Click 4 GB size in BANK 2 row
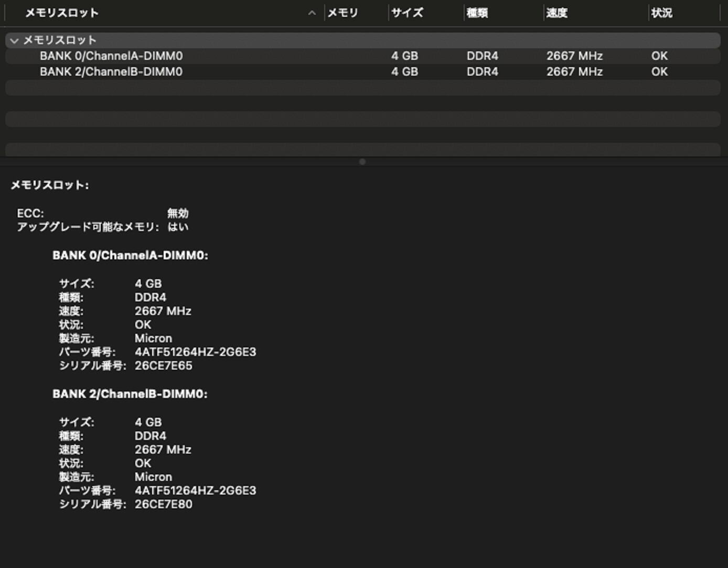Viewport: 728px width, 568px height. click(404, 72)
